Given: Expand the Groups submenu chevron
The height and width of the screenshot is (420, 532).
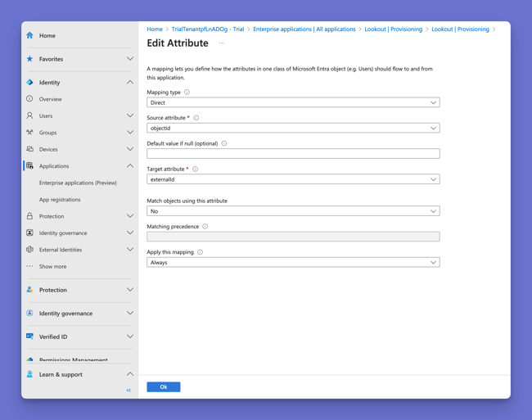Looking at the screenshot, I should click(x=130, y=133).
